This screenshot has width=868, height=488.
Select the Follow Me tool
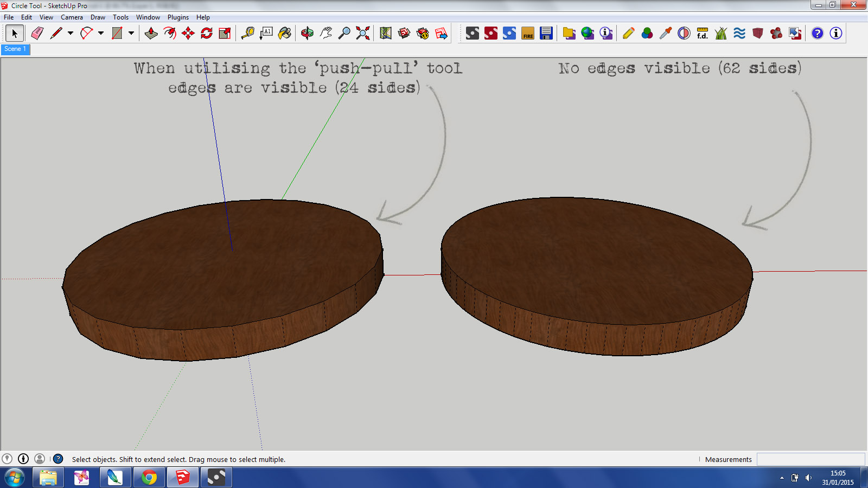pyautogui.click(x=170, y=34)
